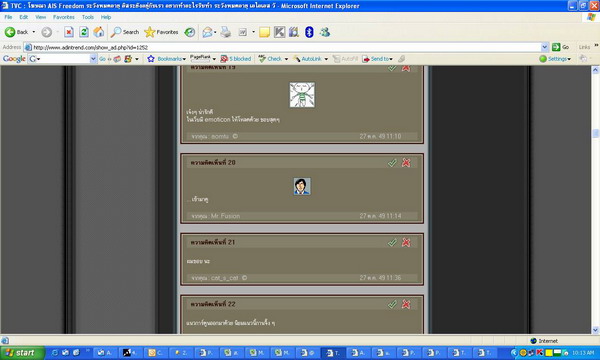This screenshot has width=600, height=360.
Task: Click the vertical scrollbar thumb
Action: pyautogui.click(x=595, y=133)
